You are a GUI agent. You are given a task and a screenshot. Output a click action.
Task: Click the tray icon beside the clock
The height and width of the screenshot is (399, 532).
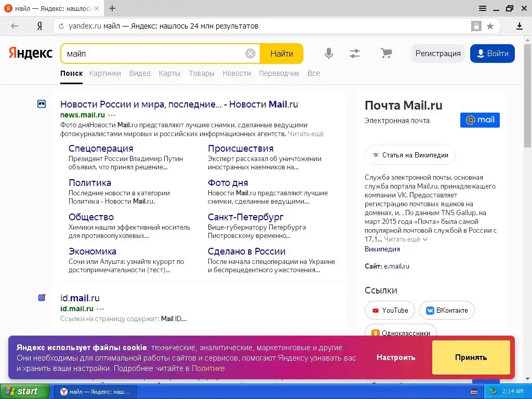(x=493, y=392)
